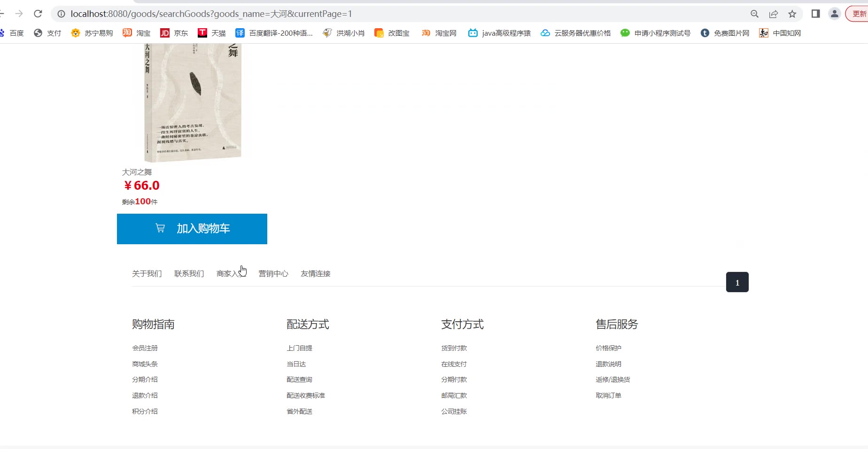Open the 商家入驻 footer link
The height and width of the screenshot is (449, 868).
pyautogui.click(x=231, y=274)
